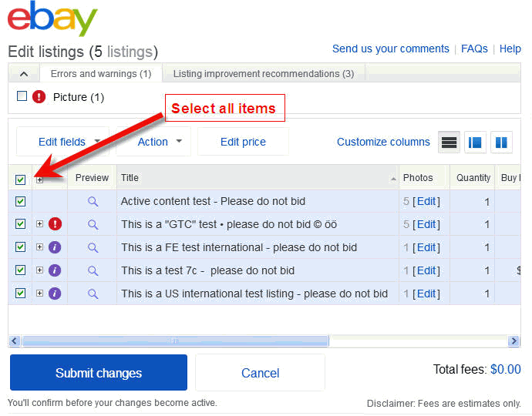Switch to Listing improvement recommendations tab
The image size is (532, 416).
click(x=264, y=74)
